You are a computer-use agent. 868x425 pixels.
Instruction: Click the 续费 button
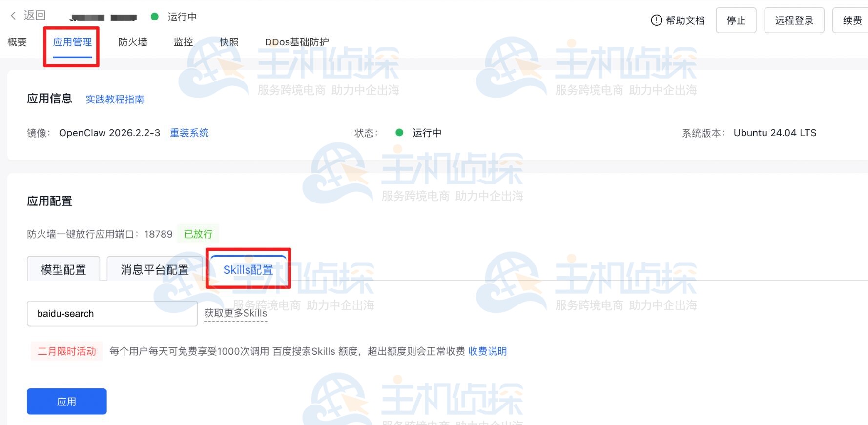(x=851, y=20)
